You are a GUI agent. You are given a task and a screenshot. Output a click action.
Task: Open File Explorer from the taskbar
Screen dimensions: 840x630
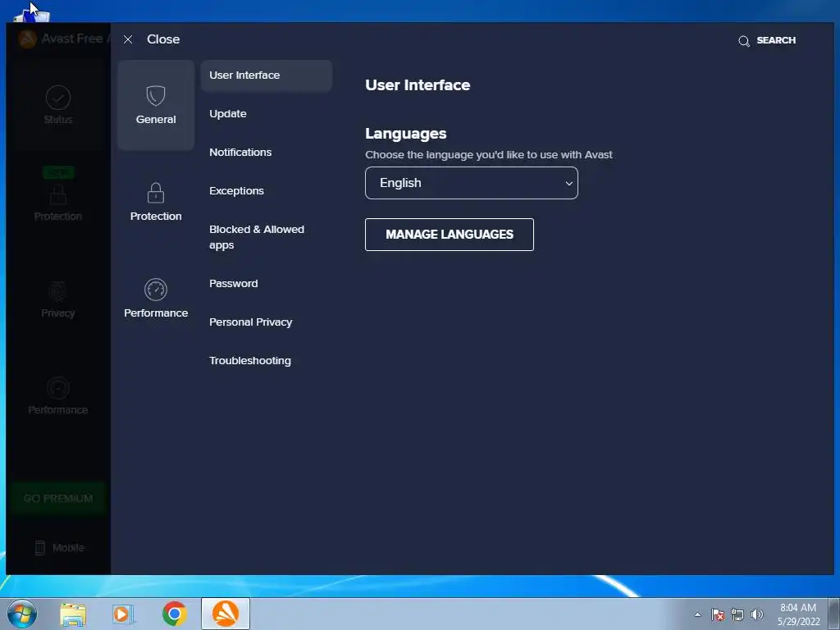[x=73, y=614]
